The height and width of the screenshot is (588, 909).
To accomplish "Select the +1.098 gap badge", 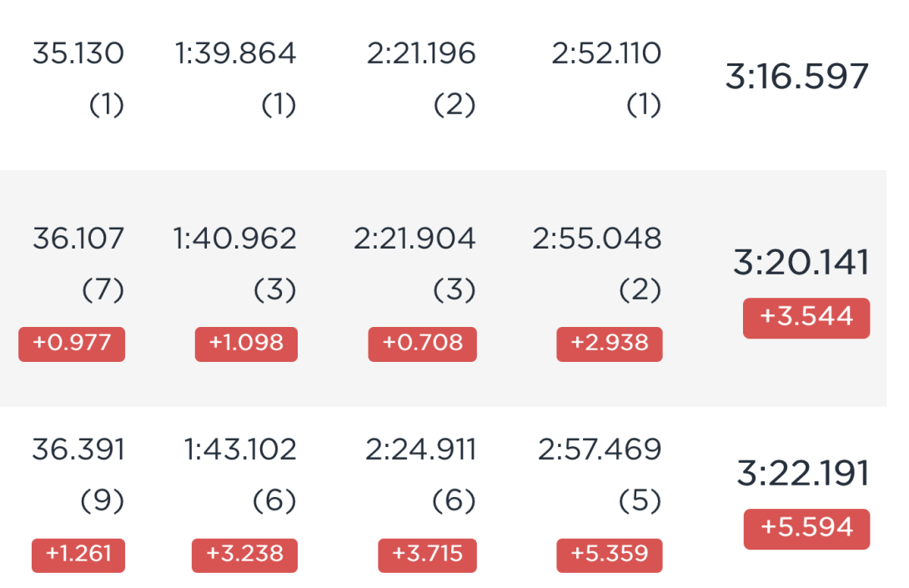I will 246,344.
